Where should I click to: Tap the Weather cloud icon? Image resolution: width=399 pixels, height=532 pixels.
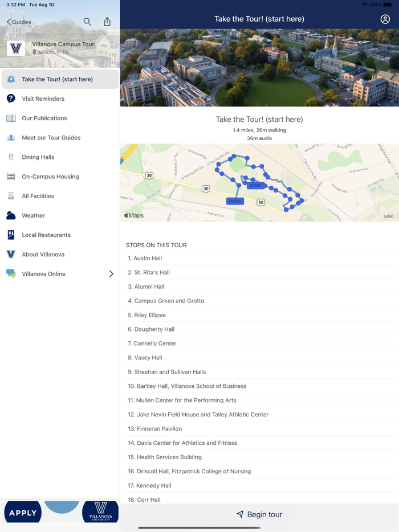(x=11, y=215)
